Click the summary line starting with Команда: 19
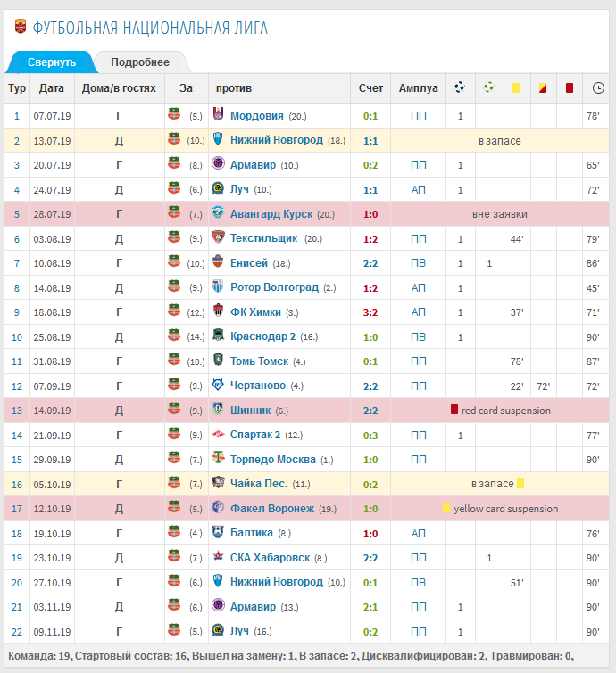 coord(291,656)
